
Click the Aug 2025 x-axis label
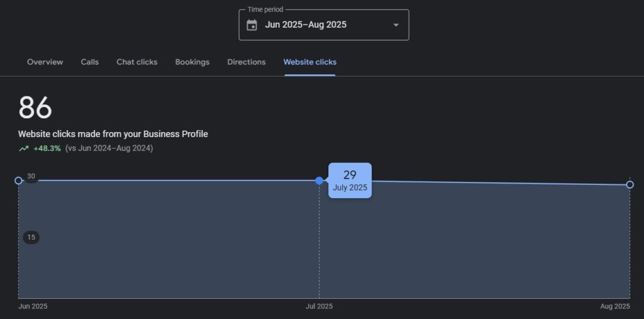pos(614,306)
